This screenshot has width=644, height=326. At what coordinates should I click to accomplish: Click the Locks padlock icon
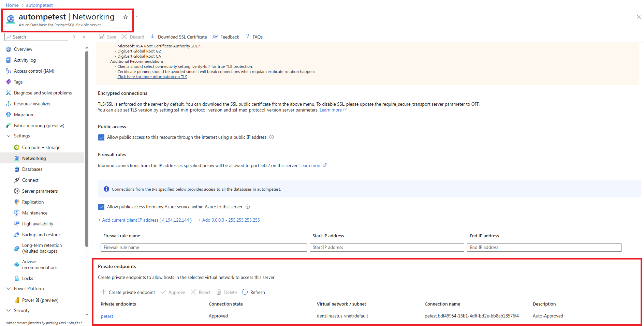pyautogui.click(x=17, y=279)
